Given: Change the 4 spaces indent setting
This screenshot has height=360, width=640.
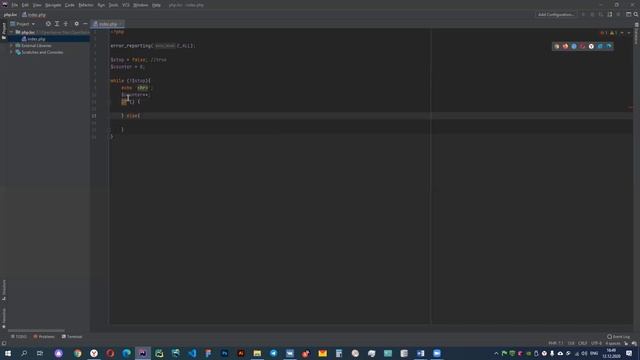Looking at the screenshot, I should pyautogui.click(x=613, y=343).
